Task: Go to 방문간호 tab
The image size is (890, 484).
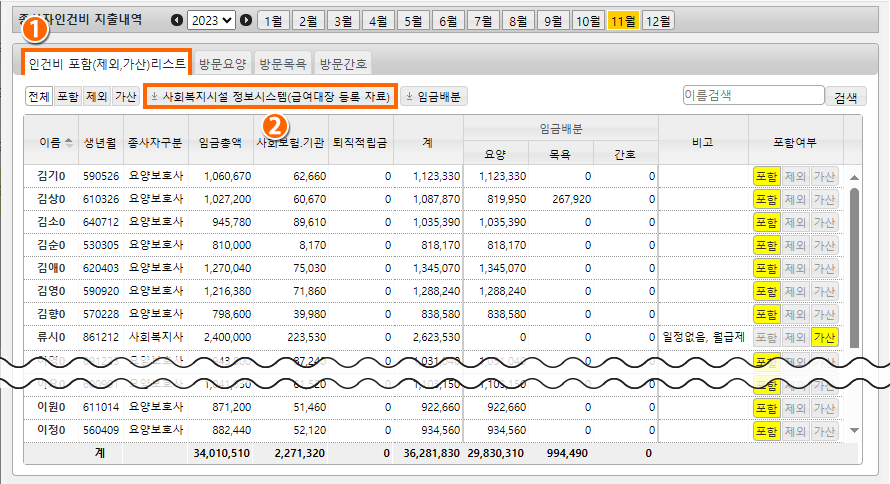Action: pyautogui.click(x=343, y=64)
